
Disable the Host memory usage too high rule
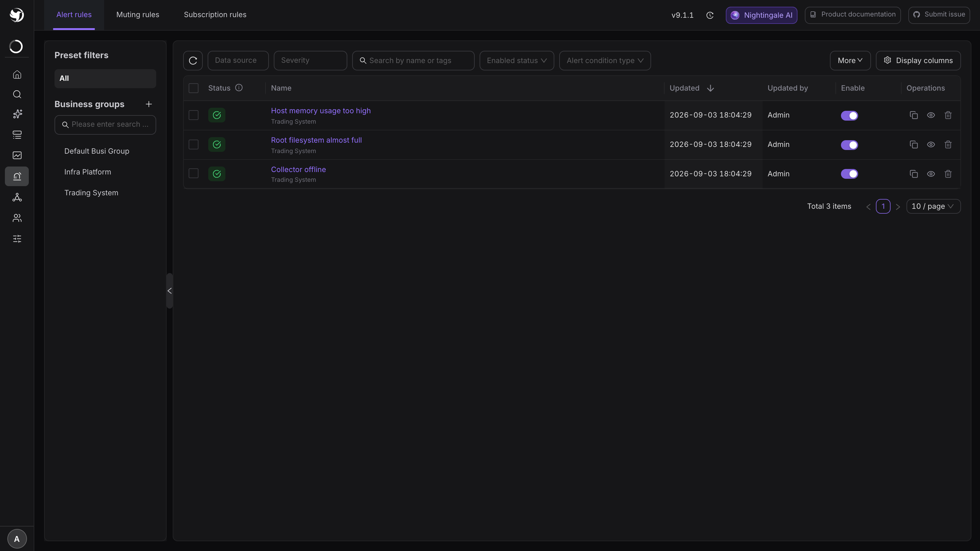click(x=849, y=116)
